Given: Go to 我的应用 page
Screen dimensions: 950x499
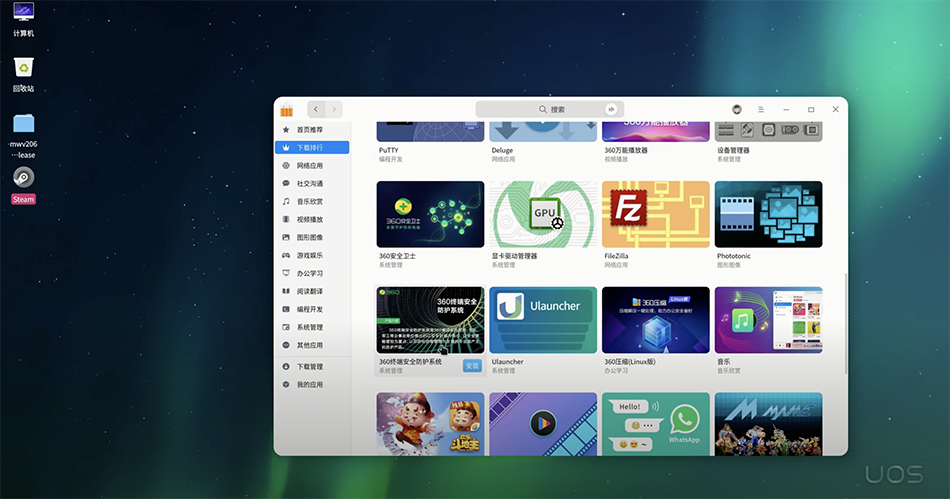Looking at the screenshot, I should tap(312, 385).
